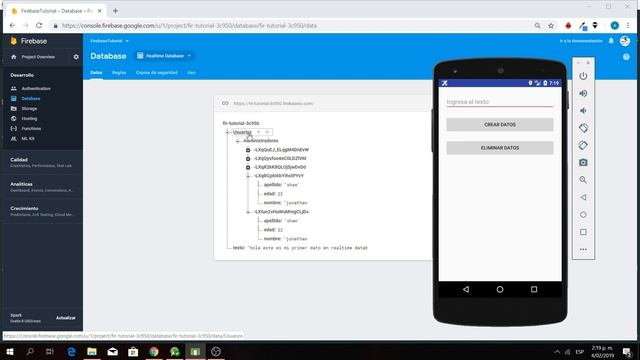Tap the CREAR DATOS button
Screen dimensions: 640x360
tap(500, 124)
